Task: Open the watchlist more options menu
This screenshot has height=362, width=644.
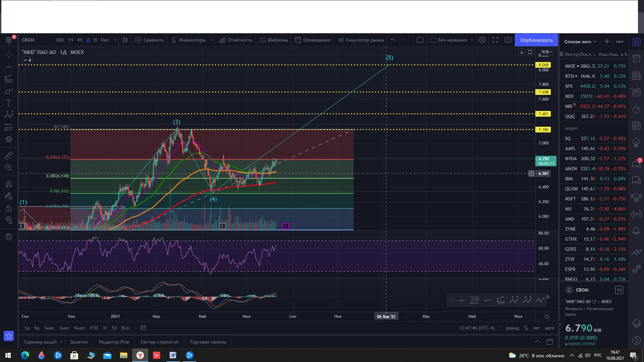Action: [620, 42]
